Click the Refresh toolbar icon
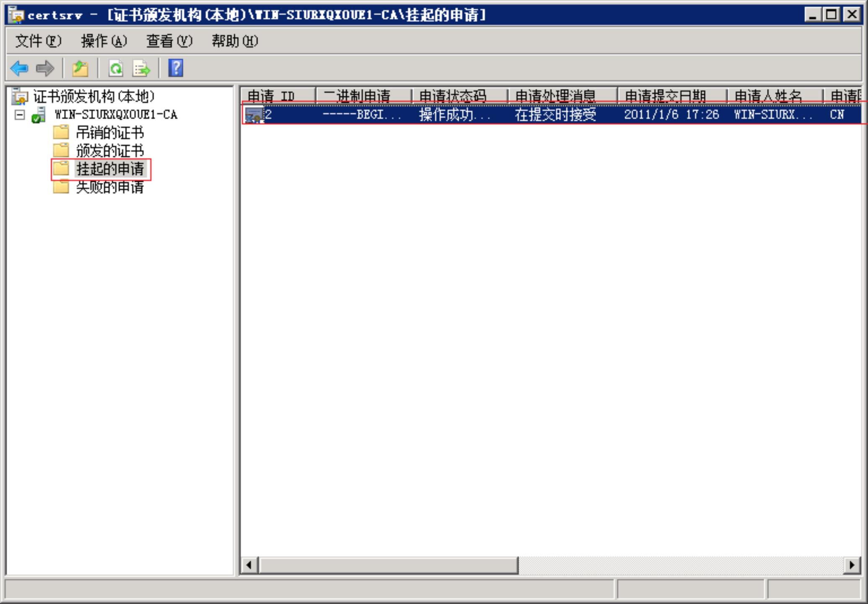 [x=116, y=68]
